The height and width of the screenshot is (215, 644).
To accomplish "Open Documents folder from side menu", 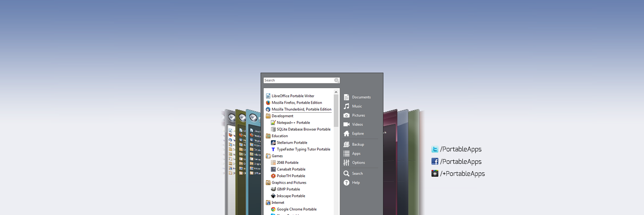I will tap(357, 97).
